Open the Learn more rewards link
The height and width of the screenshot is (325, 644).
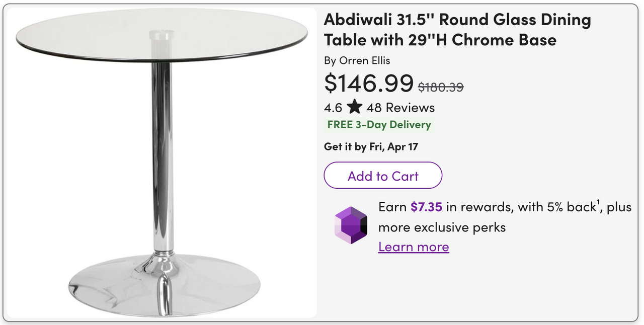(414, 247)
